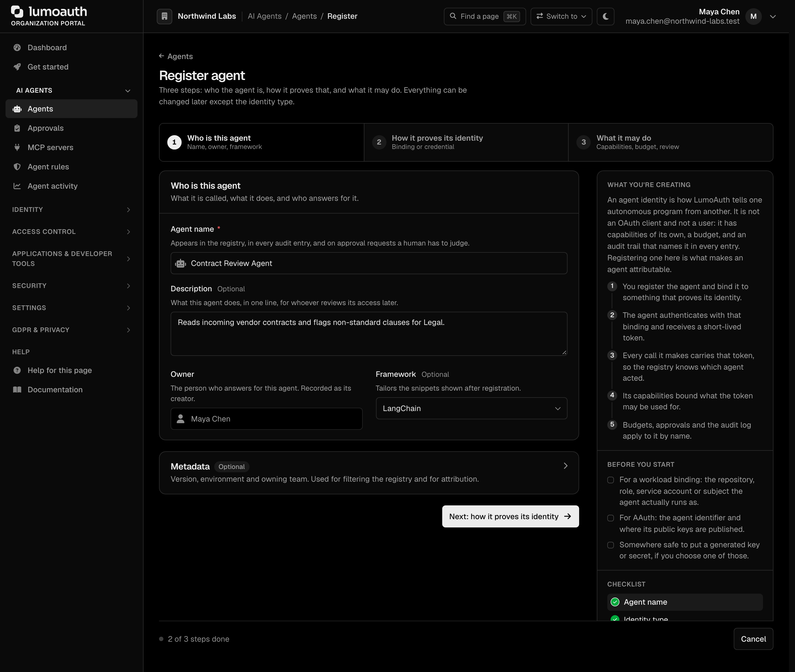
Task: Click the lumoauth logo icon
Action: tap(17, 11)
